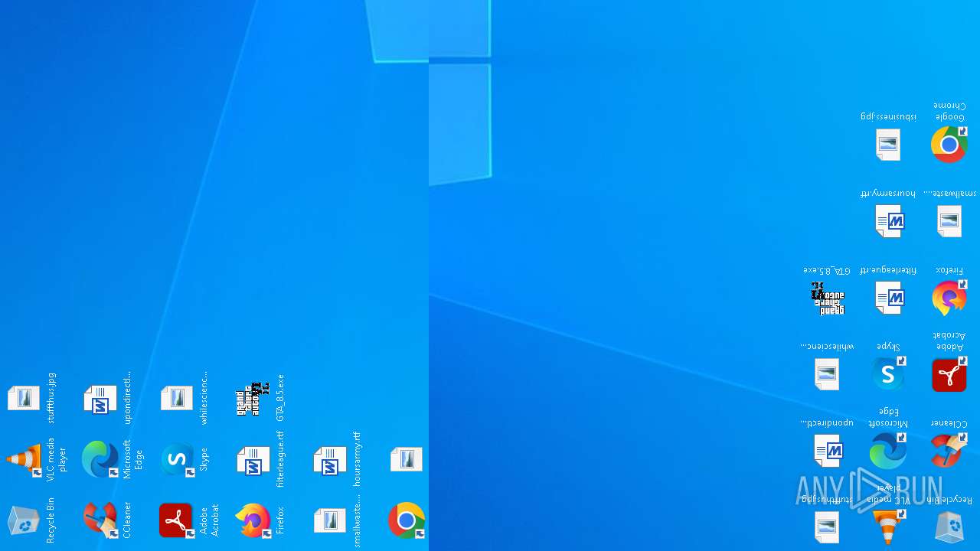The image size is (980, 551).
Task: Select upside-down VLC media player icon
Action: click(x=888, y=527)
